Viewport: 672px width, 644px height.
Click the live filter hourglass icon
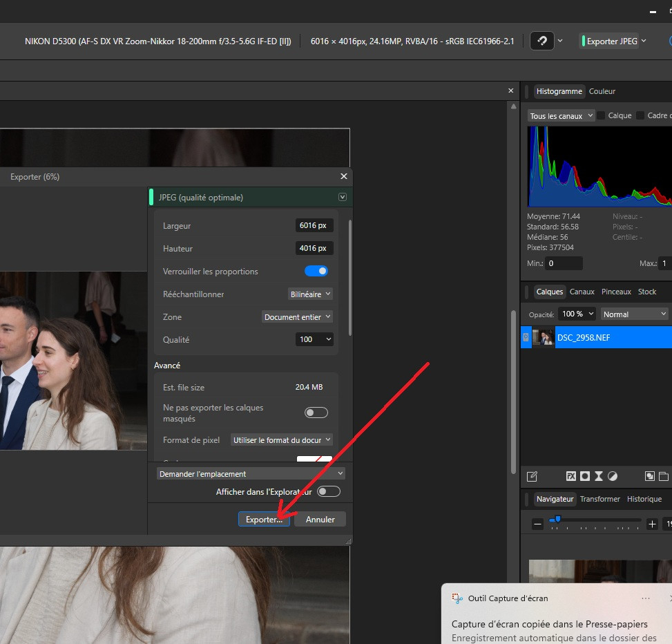coord(599,476)
